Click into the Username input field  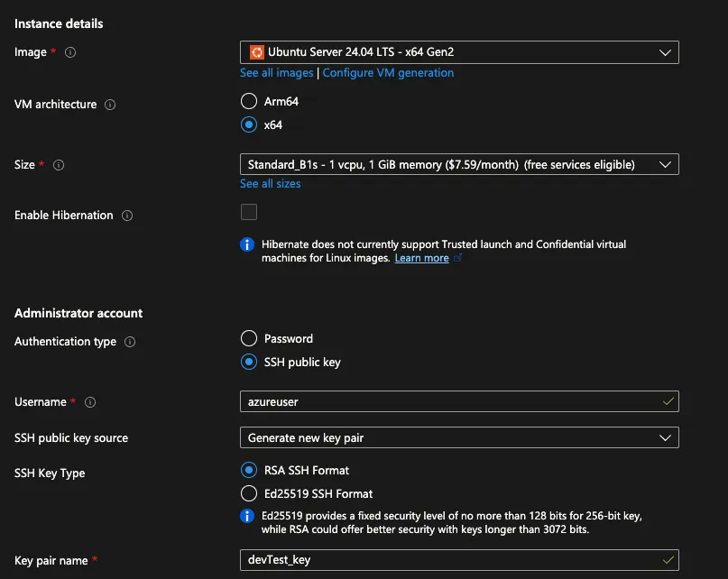click(459, 401)
